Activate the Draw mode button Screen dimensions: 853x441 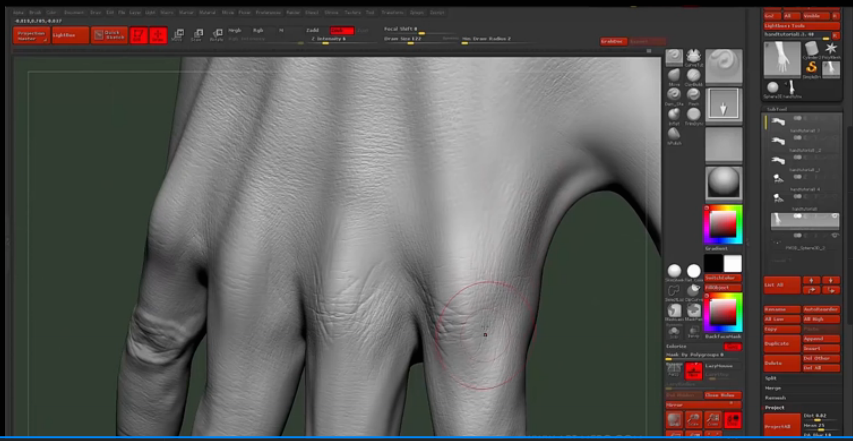pyautogui.click(x=158, y=35)
